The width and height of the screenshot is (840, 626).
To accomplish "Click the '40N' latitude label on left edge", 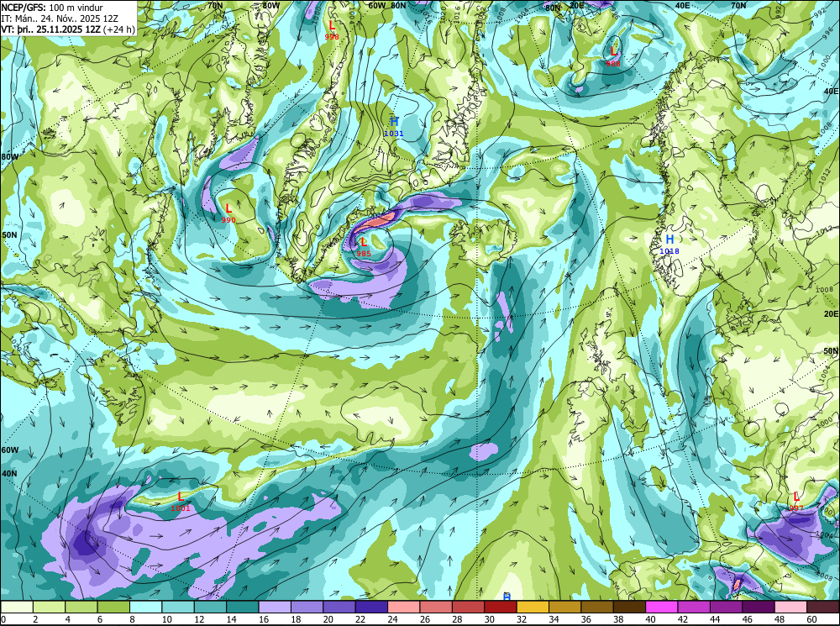I will tap(9, 474).
